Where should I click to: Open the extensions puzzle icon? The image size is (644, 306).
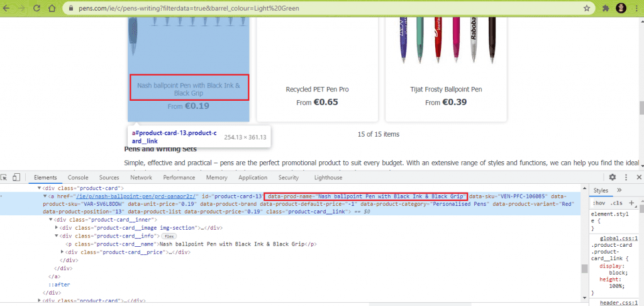606,8
